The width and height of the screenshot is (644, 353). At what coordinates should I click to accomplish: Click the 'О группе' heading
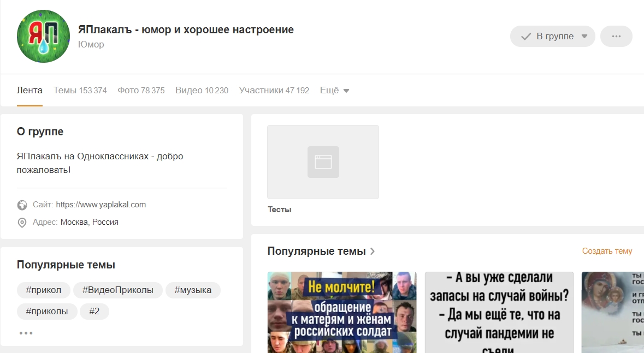coord(40,131)
